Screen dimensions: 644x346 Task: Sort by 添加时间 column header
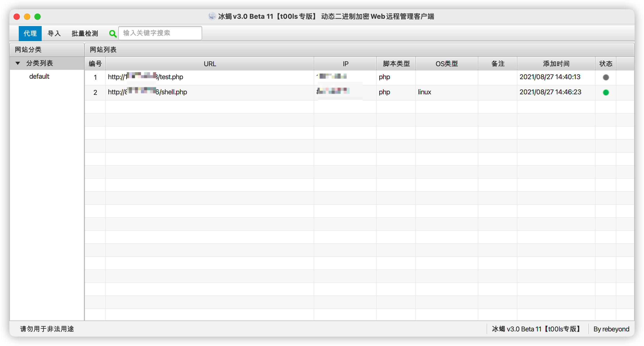tap(556, 64)
